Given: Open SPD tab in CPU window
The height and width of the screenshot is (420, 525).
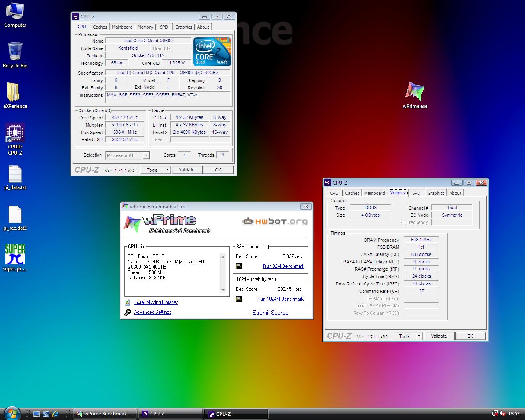Looking at the screenshot, I should (x=164, y=27).
